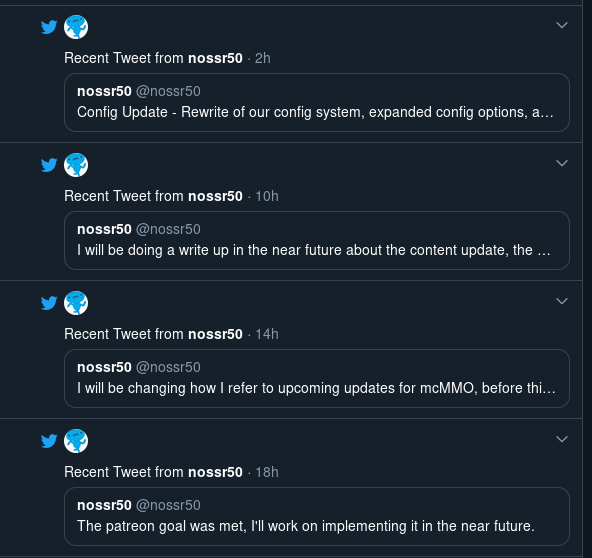Click Twitter bird icon on 18h notification
This screenshot has width=592, height=558.
coord(49,441)
